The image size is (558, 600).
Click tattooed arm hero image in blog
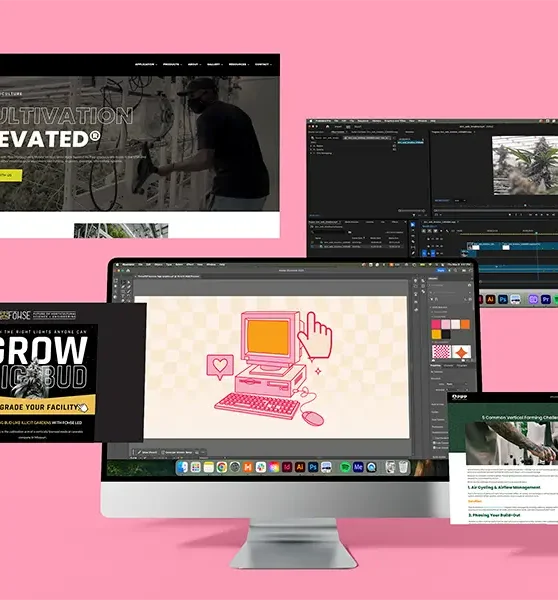[512, 443]
